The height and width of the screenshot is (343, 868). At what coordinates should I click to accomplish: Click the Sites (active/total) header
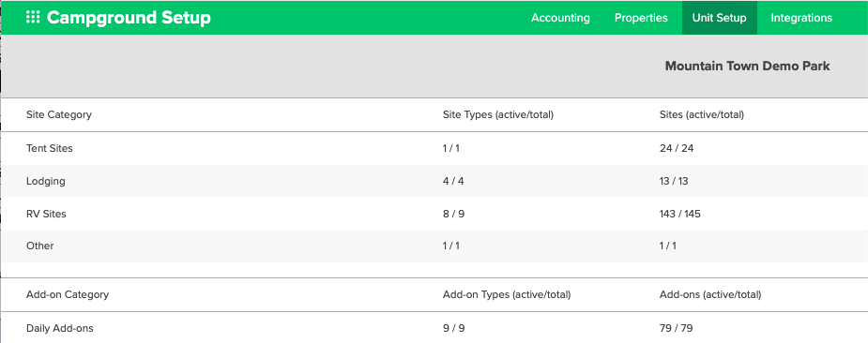702,114
